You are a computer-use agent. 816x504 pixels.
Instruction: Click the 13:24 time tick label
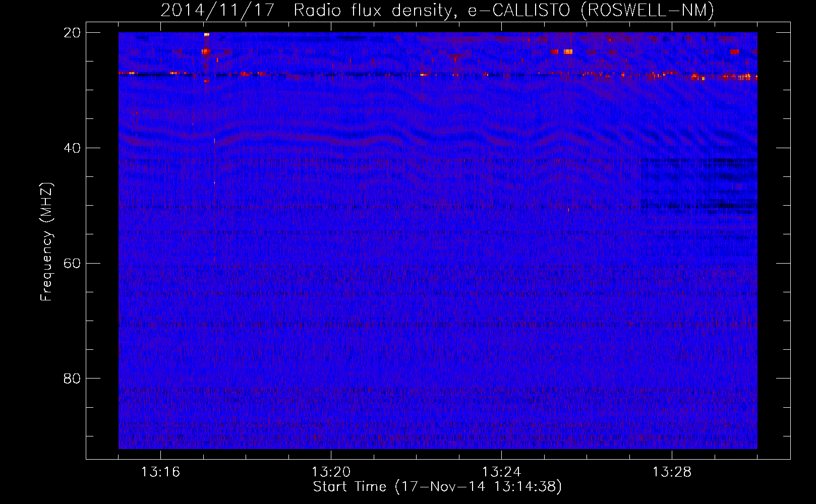coord(501,472)
